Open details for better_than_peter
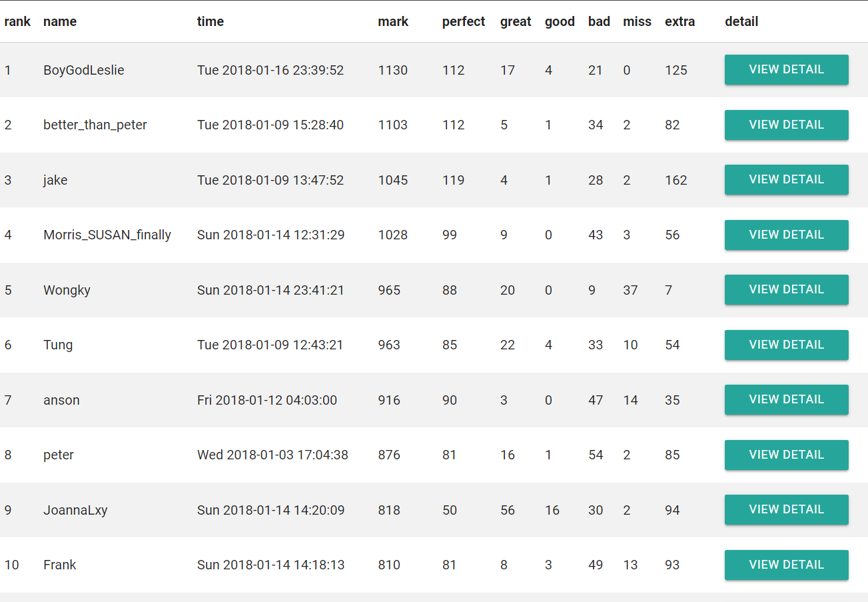Viewport: 868px width, 602px height. coord(786,125)
